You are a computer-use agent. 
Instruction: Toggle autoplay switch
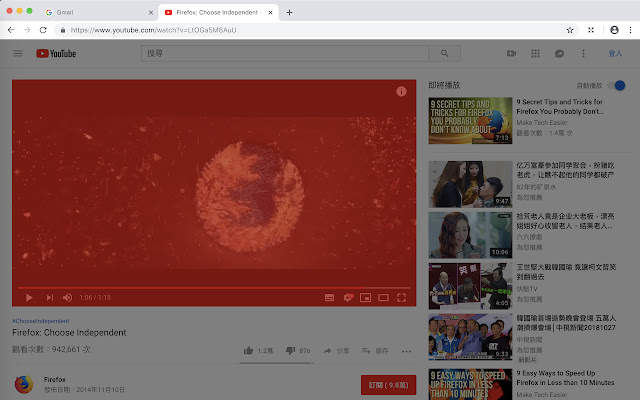(x=616, y=85)
